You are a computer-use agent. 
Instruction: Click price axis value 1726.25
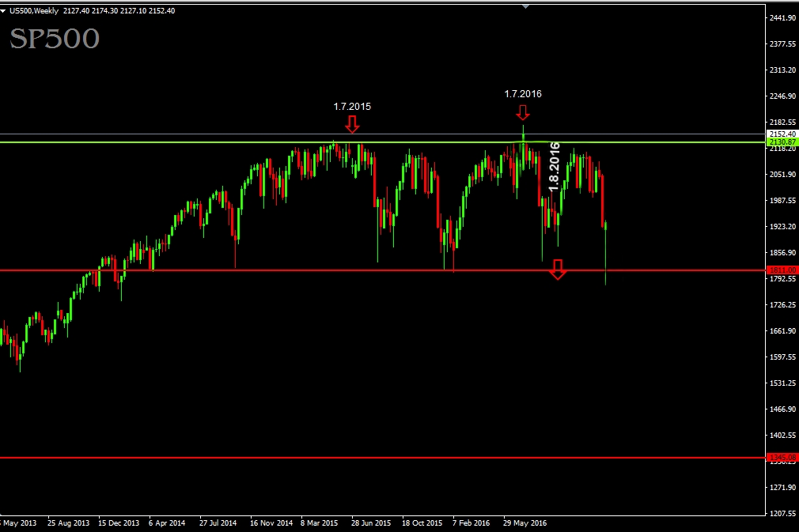point(782,305)
